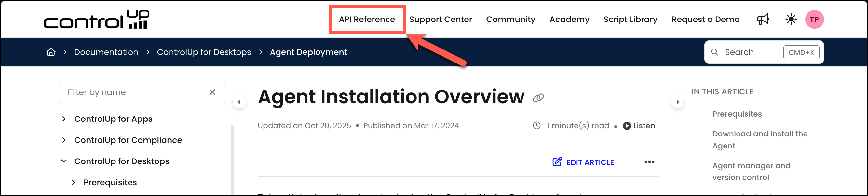Go to home via breadcrumb house icon
868x196 pixels.
(x=51, y=52)
